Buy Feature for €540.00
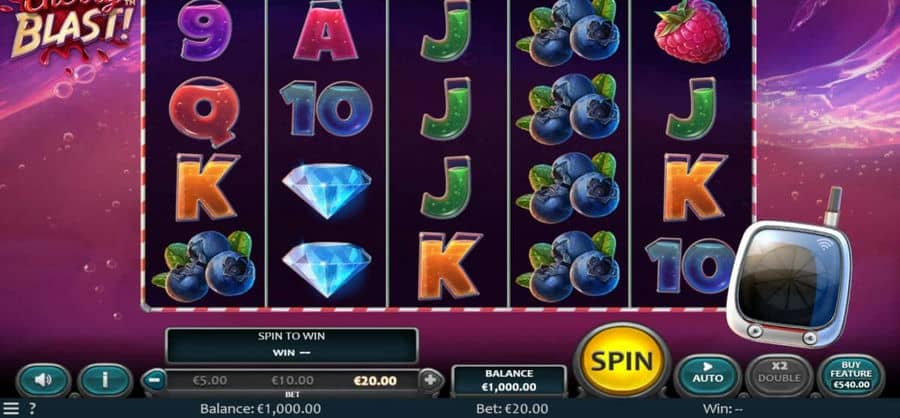This screenshot has width=900, height=418. click(851, 376)
